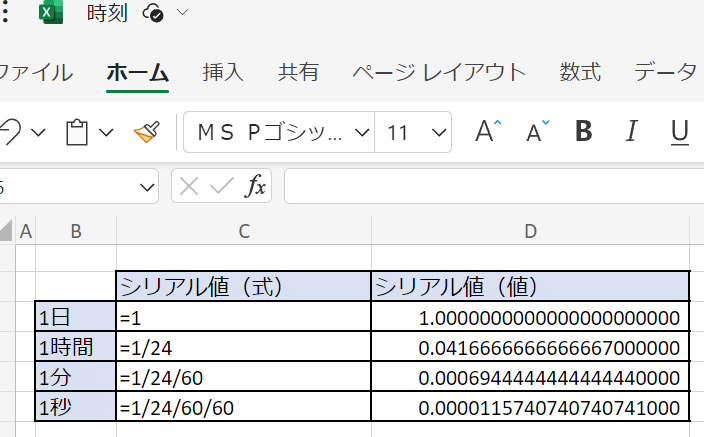The height and width of the screenshot is (437, 704).
Task: Click the Format Painter brush icon
Action: point(147,132)
